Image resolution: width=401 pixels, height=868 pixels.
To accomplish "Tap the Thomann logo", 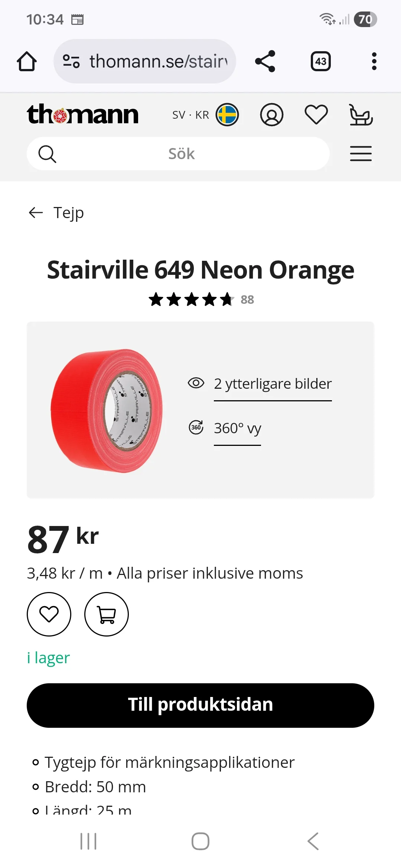I will pyautogui.click(x=82, y=114).
